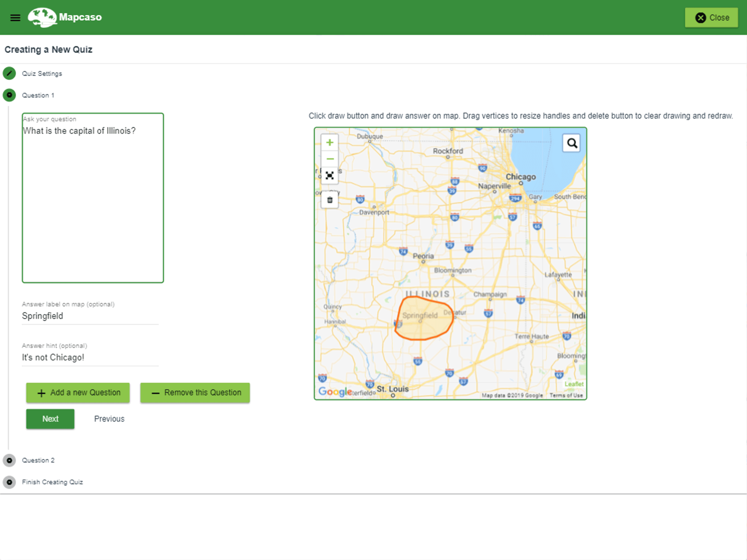Edit the Answer label on map field
This screenshot has width=747, height=560.
point(90,316)
